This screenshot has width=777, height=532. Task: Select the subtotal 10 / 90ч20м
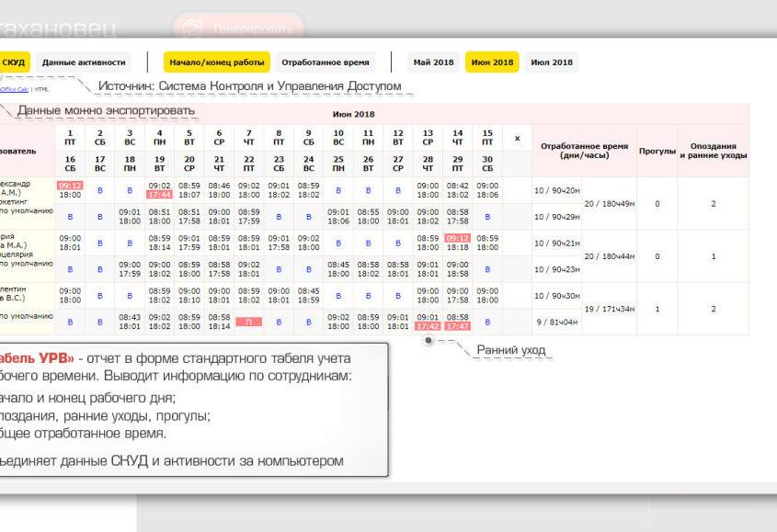click(557, 190)
